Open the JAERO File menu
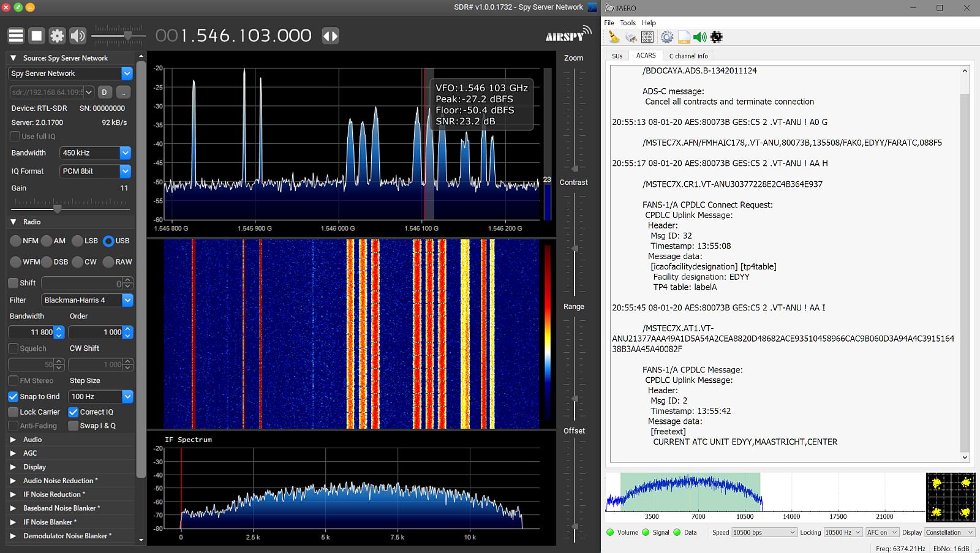The height and width of the screenshot is (553, 980). [609, 23]
